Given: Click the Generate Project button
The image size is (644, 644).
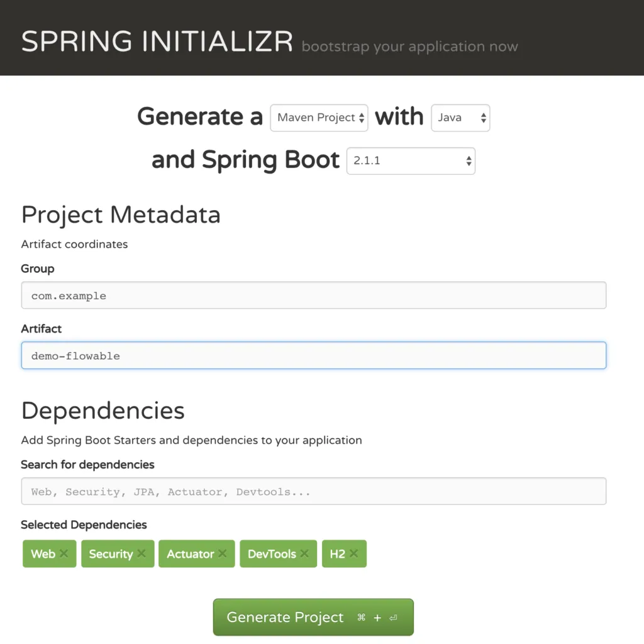Looking at the screenshot, I should (x=313, y=617).
